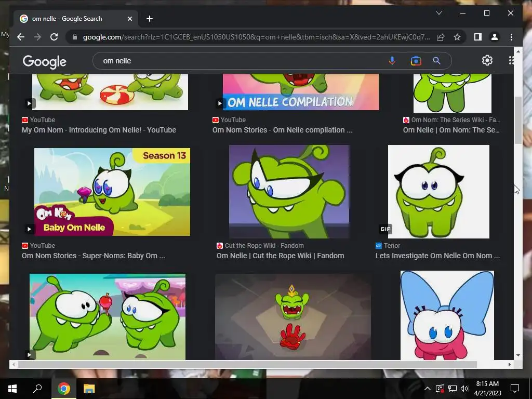The height and width of the screenshot is (399, 532).
Task: Open the volume control in the tray
Action: tap(464, 389)
